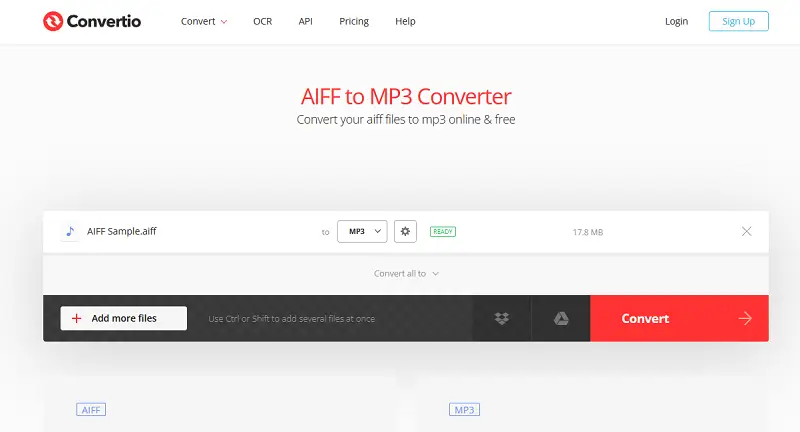
Task: Click the AIFF format badge below
Action: (91, 410)
